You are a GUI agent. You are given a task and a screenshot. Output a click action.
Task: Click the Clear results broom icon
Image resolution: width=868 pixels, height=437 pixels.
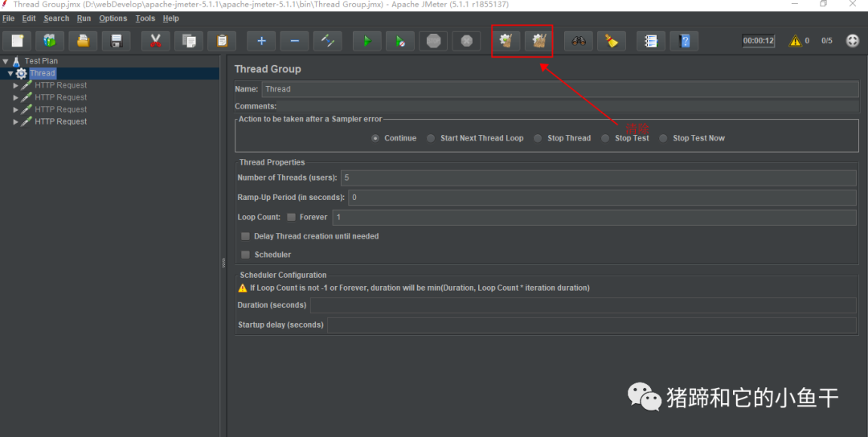(506, 41)
